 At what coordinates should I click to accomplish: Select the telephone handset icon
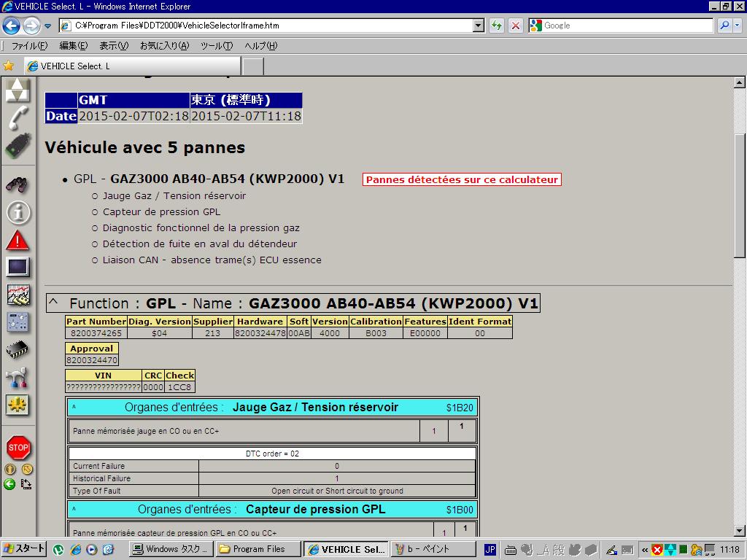click(x=18, y=117)
